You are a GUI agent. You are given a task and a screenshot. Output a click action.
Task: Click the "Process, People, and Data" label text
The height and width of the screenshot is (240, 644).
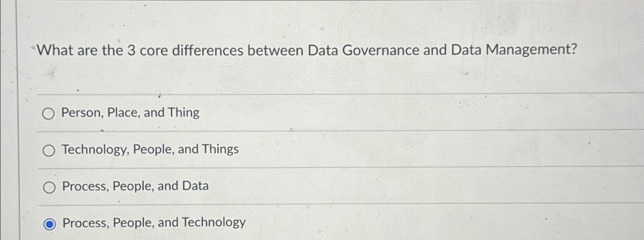(x=135, y=186)
